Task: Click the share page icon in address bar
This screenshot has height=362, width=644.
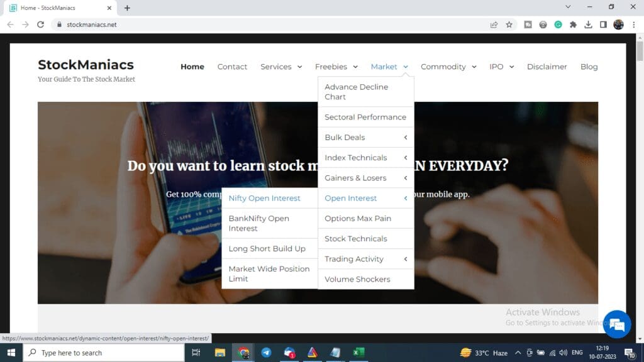Action: (x=494, y=25)
